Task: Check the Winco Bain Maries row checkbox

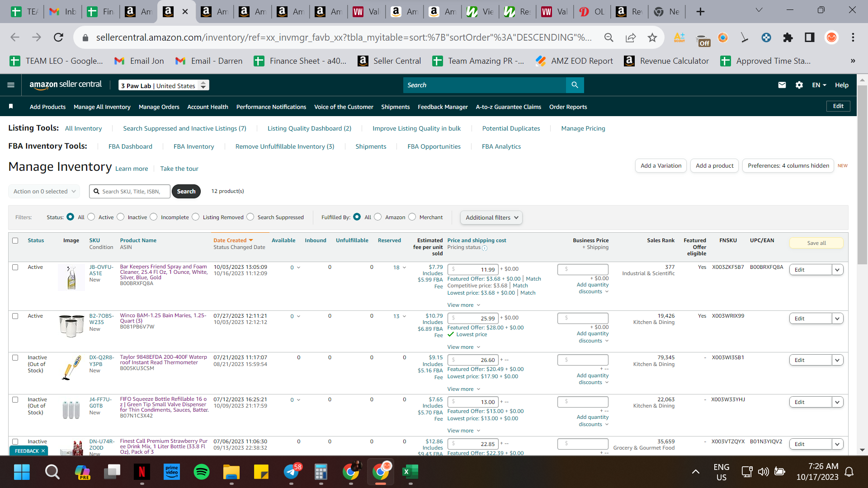Action: click(15, 316)
